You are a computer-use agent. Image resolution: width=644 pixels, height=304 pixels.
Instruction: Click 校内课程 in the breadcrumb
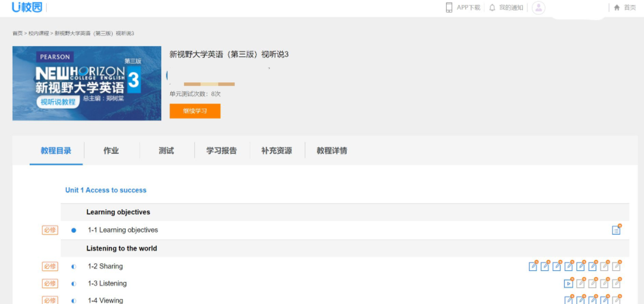pyautogui.click(x=39, y=33)
